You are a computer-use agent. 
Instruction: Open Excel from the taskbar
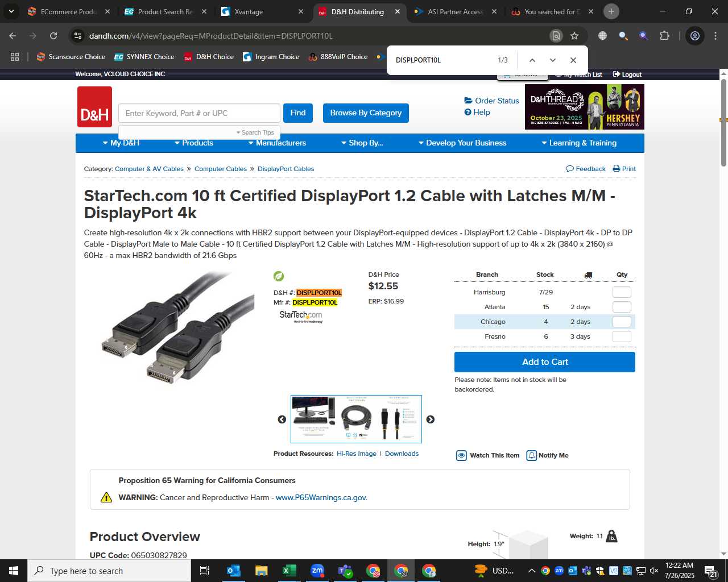pos(289,571)
